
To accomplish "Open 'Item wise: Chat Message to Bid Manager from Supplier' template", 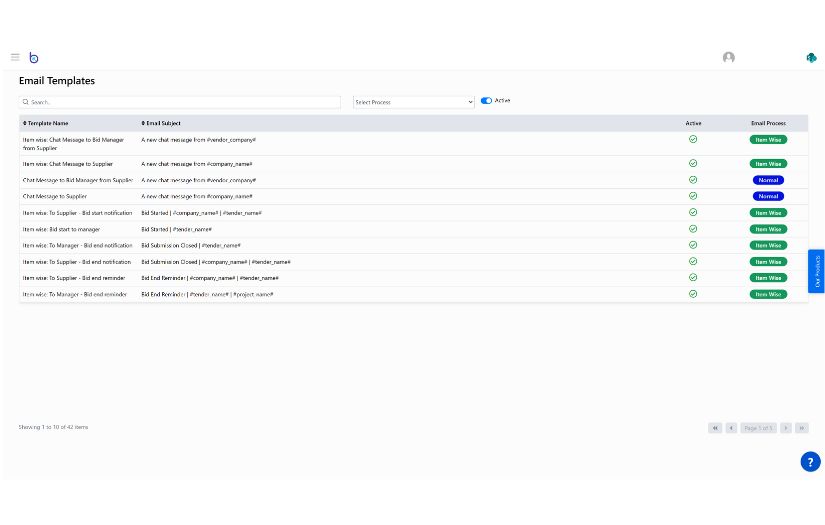I will point(73,144).
